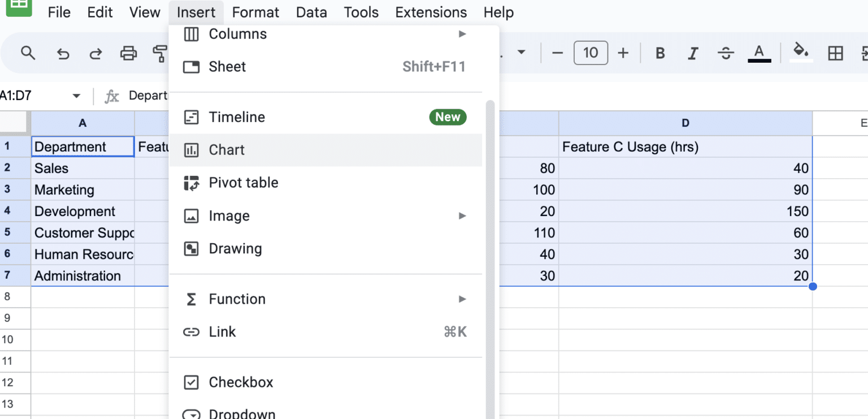This screenshot has width=868, height=419.
Task: Open the Fill color icon
Action: 801,53
